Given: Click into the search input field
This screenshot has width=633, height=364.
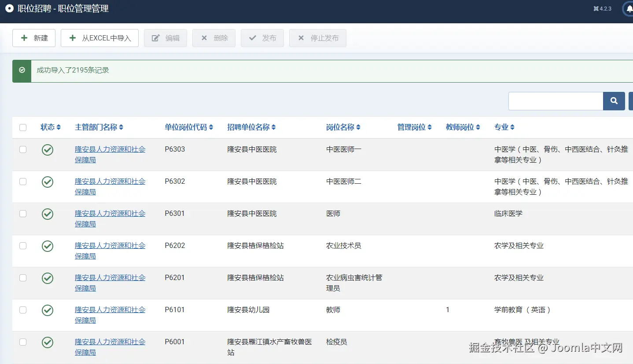Looking at the screenshot, I should click(556, 101).
